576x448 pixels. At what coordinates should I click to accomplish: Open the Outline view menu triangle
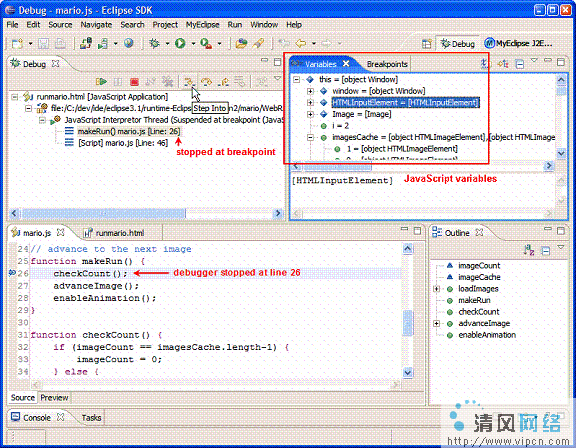point(561,247)
